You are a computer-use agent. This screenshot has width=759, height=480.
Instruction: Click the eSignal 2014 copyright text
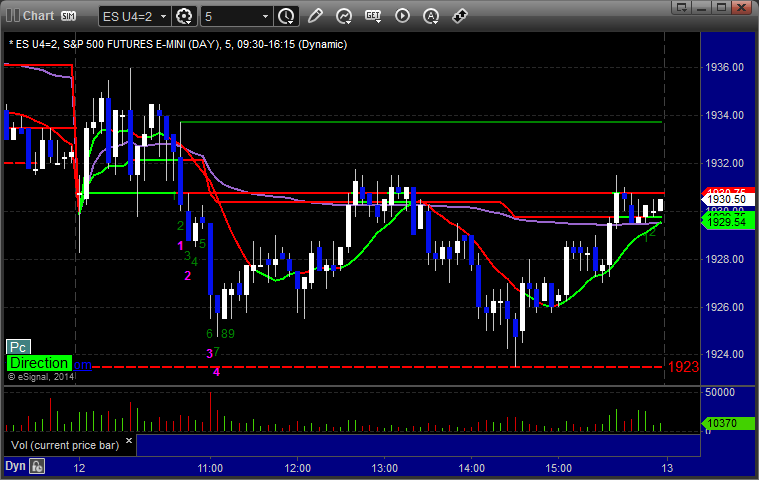click(x=41, y=376)
